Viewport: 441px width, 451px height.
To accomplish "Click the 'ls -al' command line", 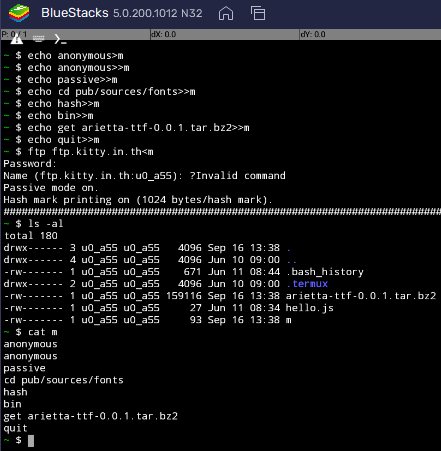I will (33, 224).
